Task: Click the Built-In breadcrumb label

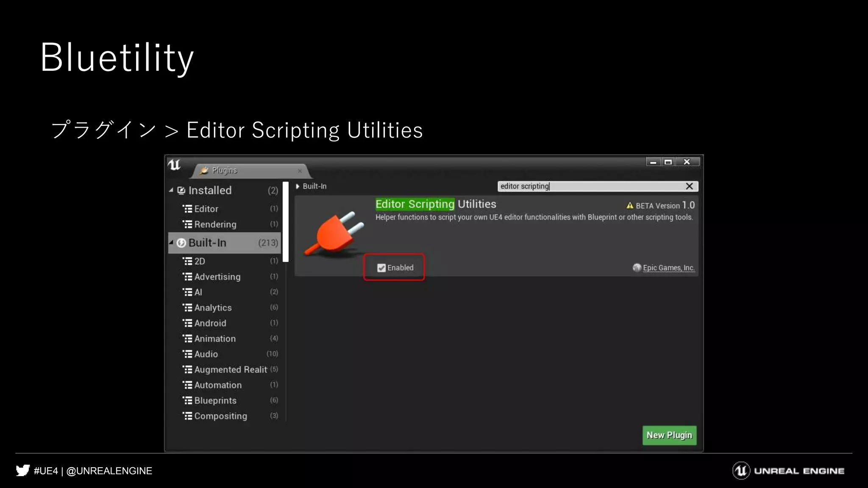Action: [x=314, y=186]
